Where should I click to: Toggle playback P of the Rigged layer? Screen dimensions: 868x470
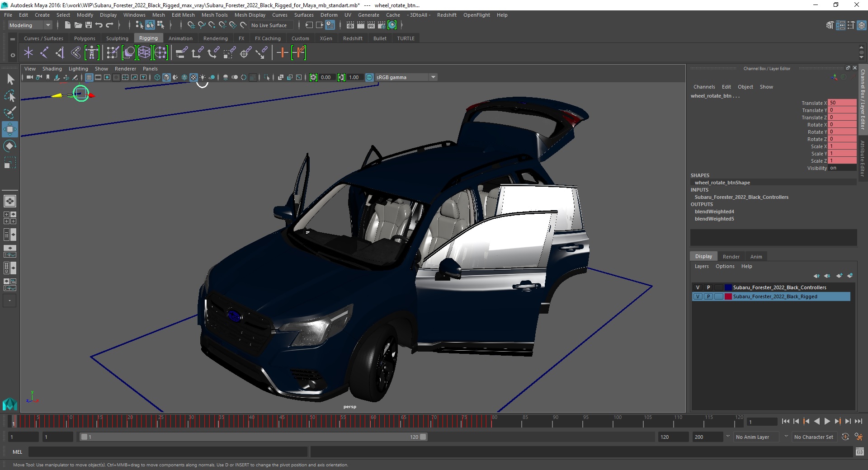click(x=708, y=296)
